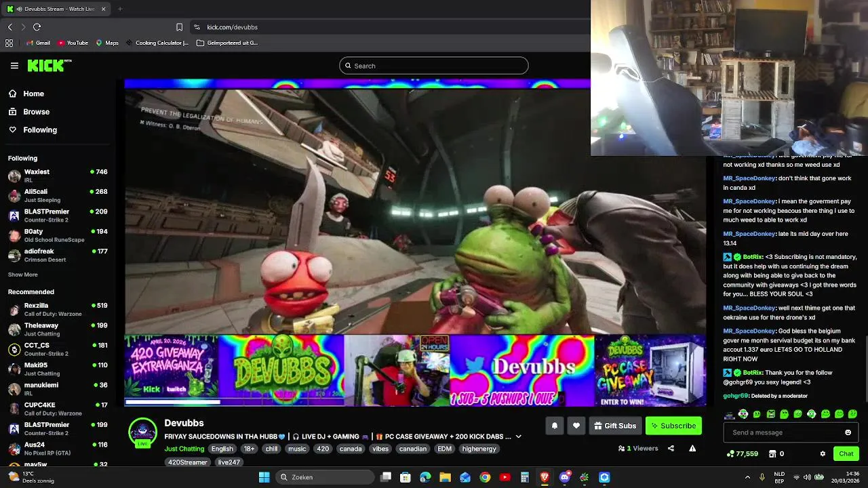Open adiofreak channel in sidebar

(x=58, y=255)
